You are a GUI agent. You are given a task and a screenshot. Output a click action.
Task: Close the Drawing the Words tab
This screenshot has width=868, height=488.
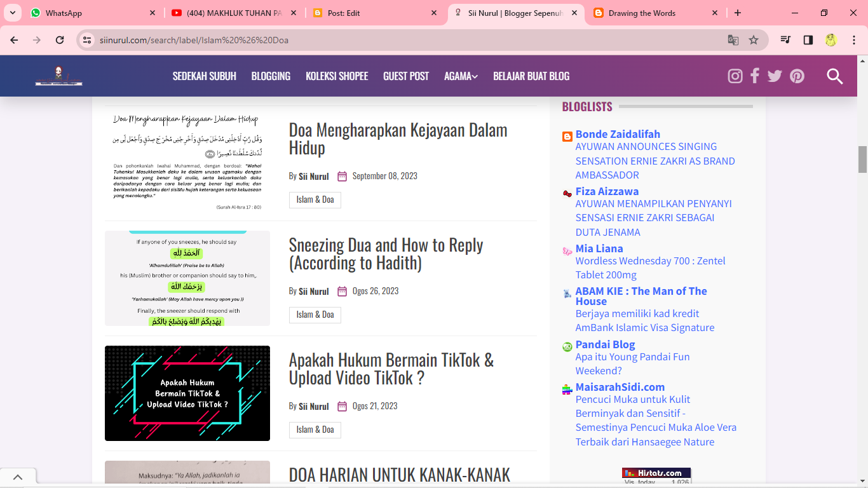715,13
